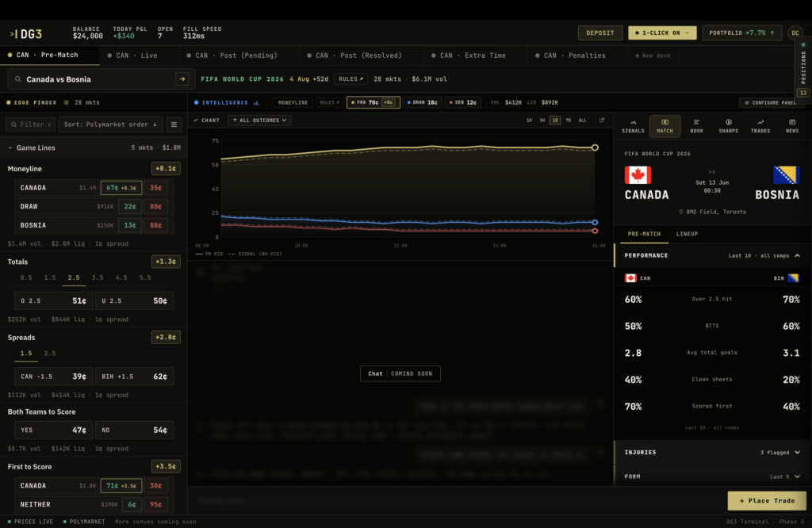
Task: Switch to CAN · Post (Resolved) tab
Action: click(354, 55)
